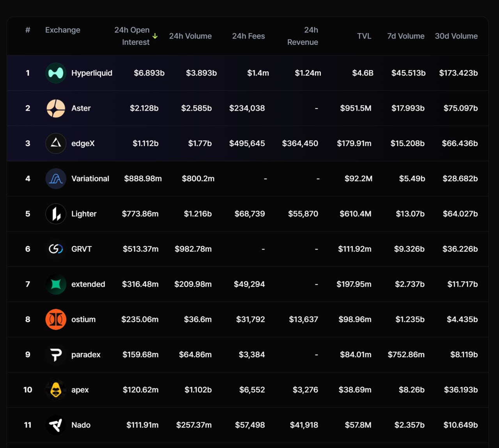Click the extended green logo icon
499x448 pixels.
(56, 284)
